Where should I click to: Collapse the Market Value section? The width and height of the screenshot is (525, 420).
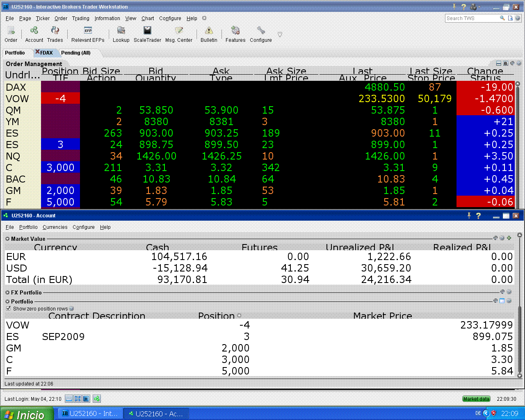[7, 239]
